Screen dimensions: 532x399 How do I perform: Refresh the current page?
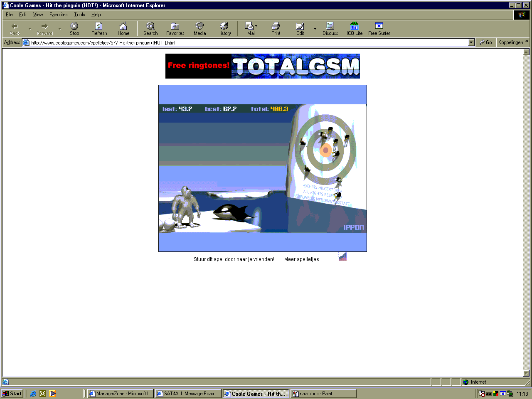point(99,29)
